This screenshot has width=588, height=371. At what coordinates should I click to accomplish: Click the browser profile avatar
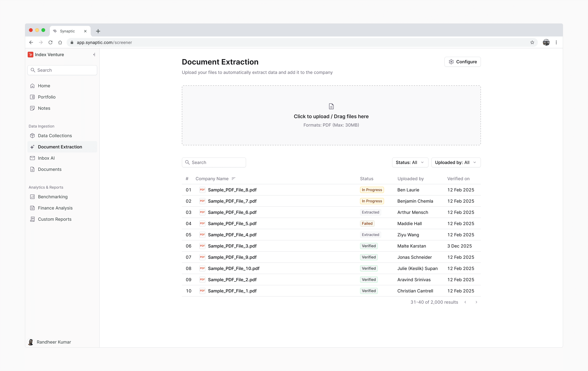[546, 43]
